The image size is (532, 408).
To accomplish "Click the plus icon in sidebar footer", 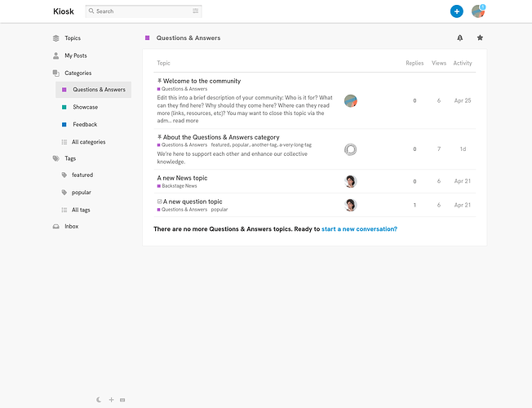I will 112,400.
